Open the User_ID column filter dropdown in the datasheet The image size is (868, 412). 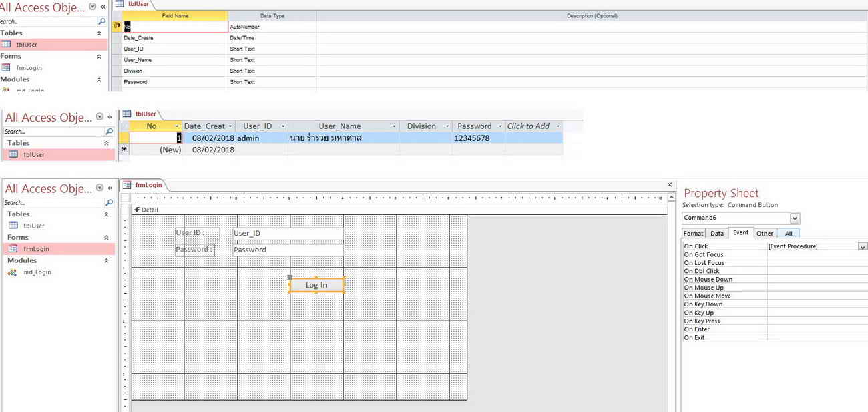284,126
